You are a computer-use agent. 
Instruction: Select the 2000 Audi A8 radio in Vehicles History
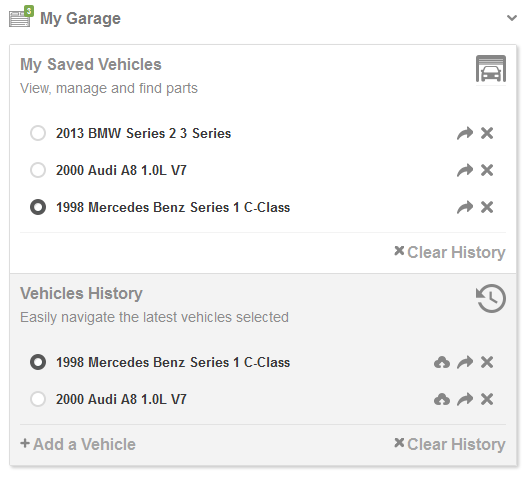[x=38, y=400]
